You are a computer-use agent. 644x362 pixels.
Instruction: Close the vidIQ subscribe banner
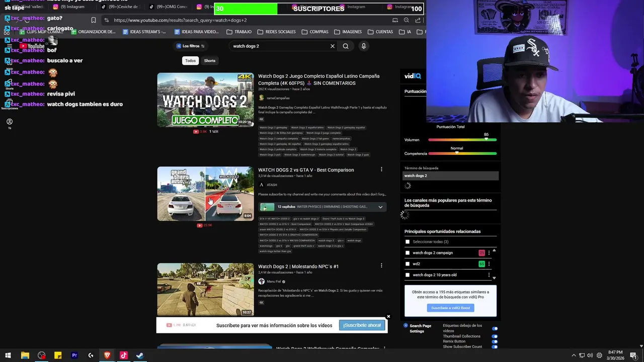point(388,317)
